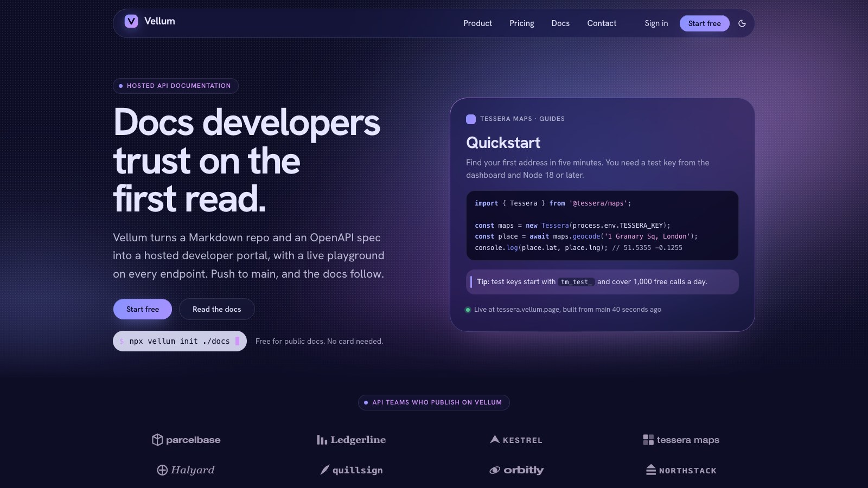Image resolution: width=868 pixels, height=488 pixels.
Task: Toggle dark mode with moon icon
Action: (x=742, y=23)
